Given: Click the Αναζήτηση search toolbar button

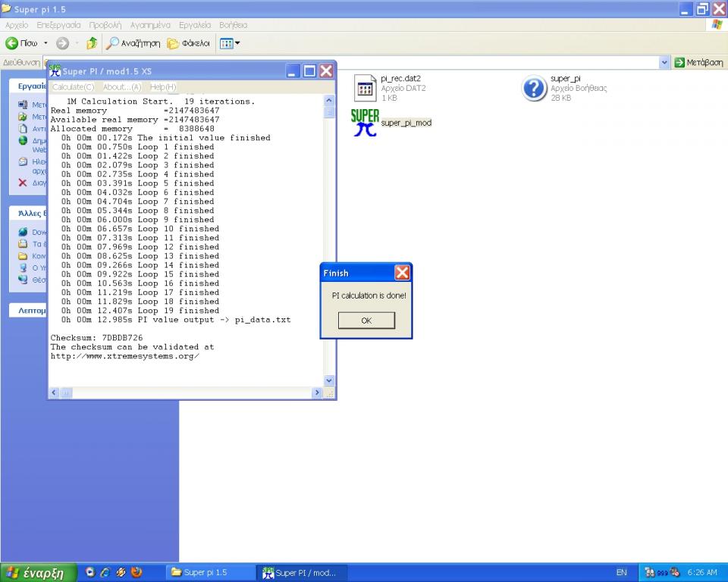Looking at the screenshot, I should point(133,43).
